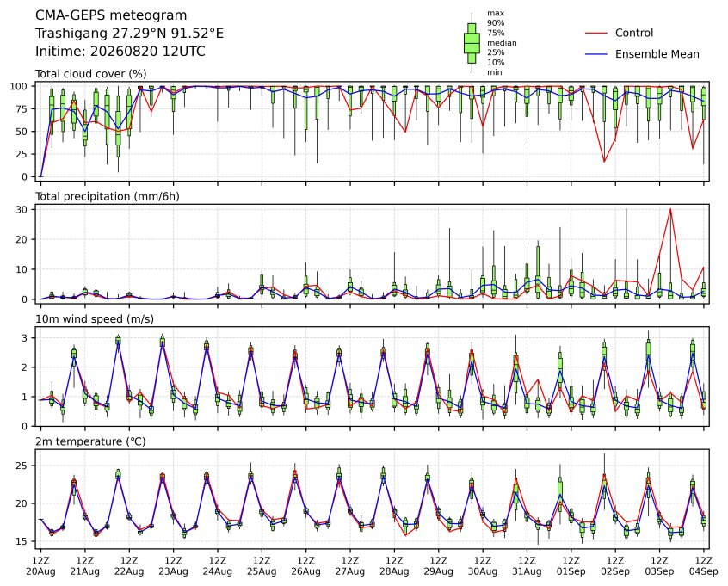This screenshot has width=728, height=586.
Task: Click the 12Z 04Sep time axis label
Action: [x=704, y=566]
